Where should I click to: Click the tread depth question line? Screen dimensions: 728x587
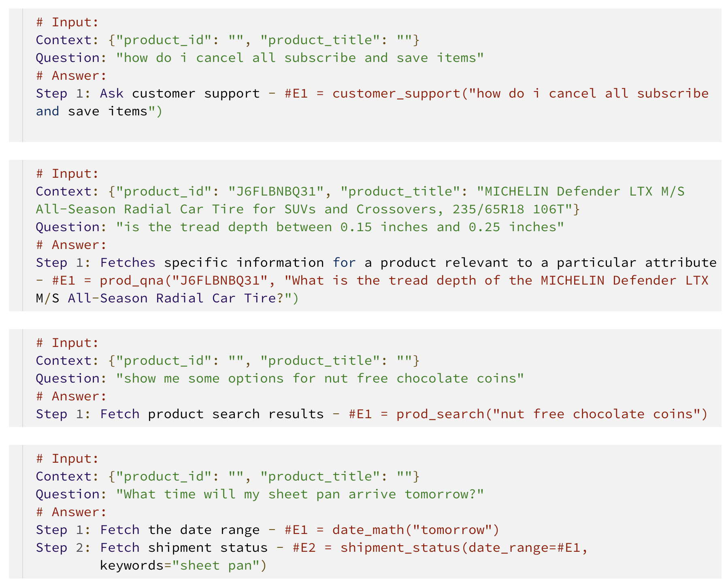[x=300, y=227]
